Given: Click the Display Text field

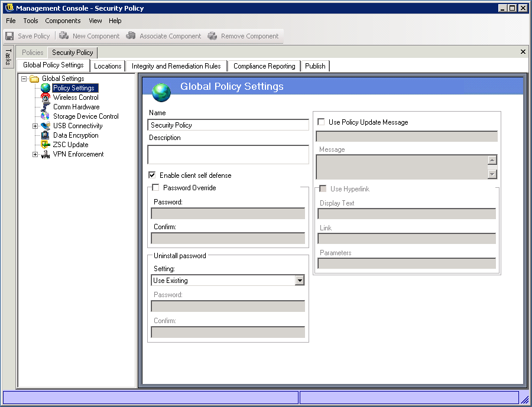Looking at the screenshot, I should 407,214.
